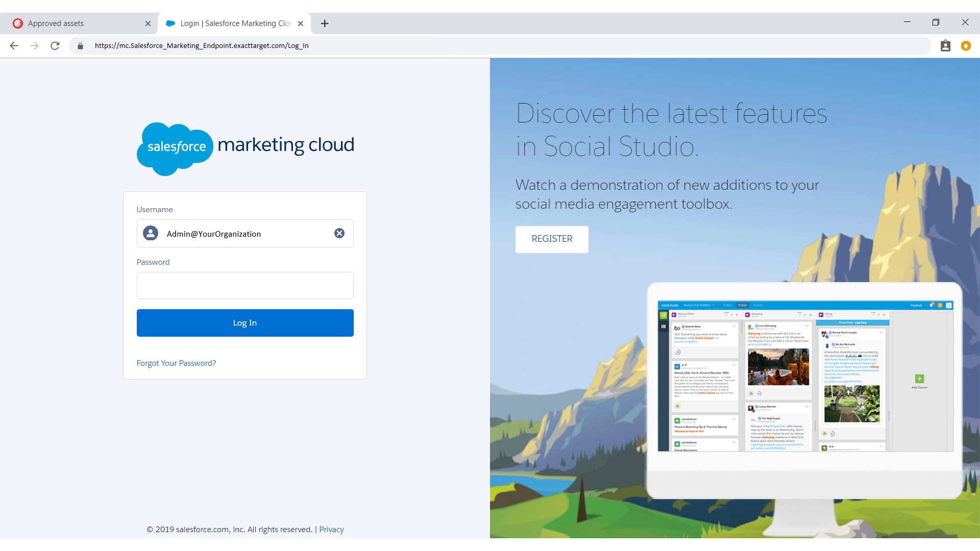Restore down the browser window
Screen dimensions: 980x551
(x=936, y=22)
